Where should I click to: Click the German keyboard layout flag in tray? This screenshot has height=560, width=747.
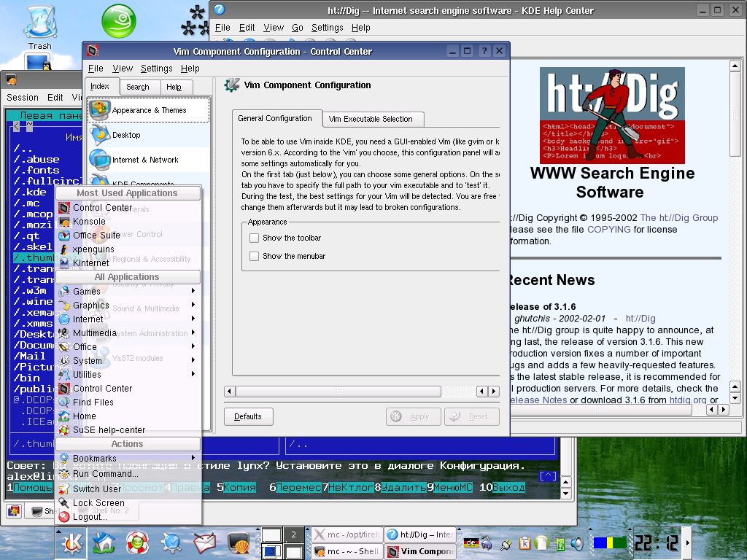coord(471,542)
